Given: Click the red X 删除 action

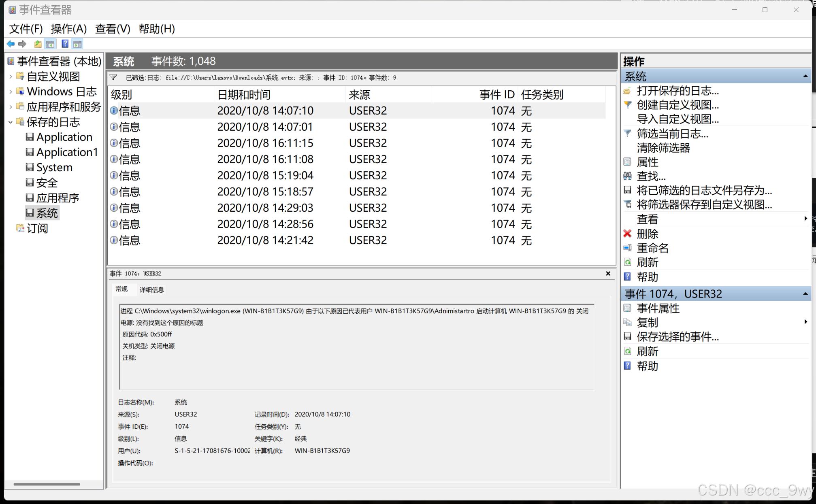Looking at the screenshot, I should pos(647,234).
